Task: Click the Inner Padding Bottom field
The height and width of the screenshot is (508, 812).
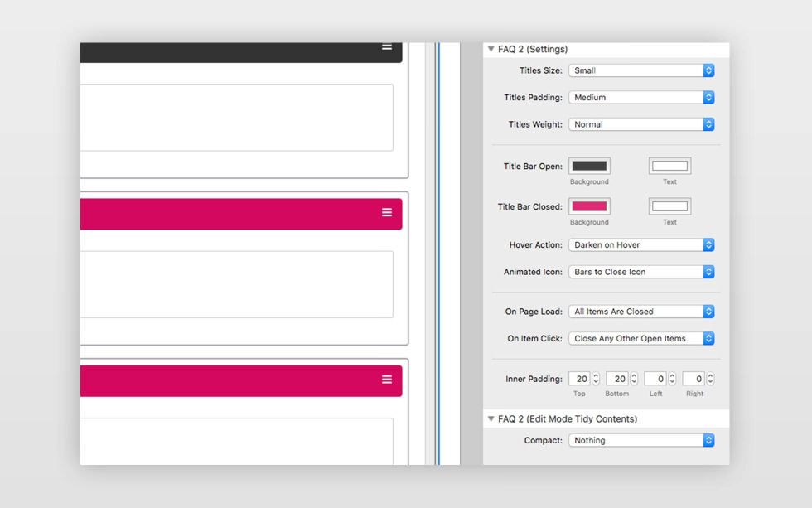Action: tap(617, 379)
